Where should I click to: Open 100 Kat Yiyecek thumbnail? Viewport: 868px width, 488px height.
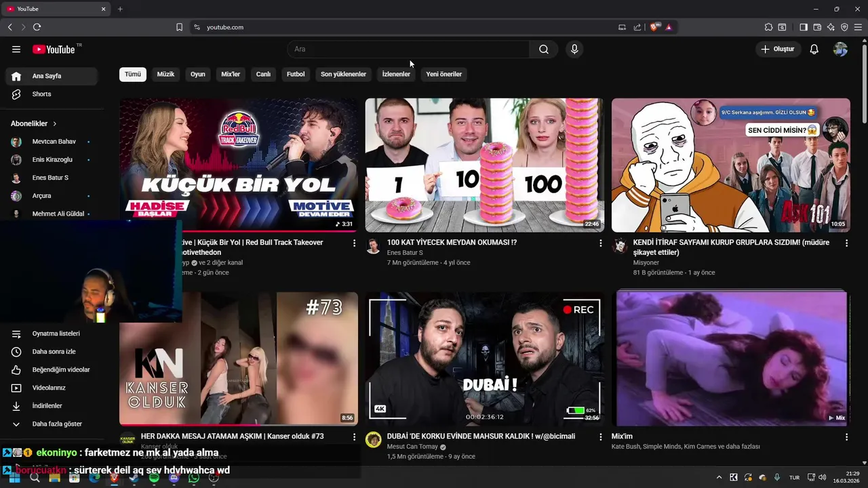point(485,165)
